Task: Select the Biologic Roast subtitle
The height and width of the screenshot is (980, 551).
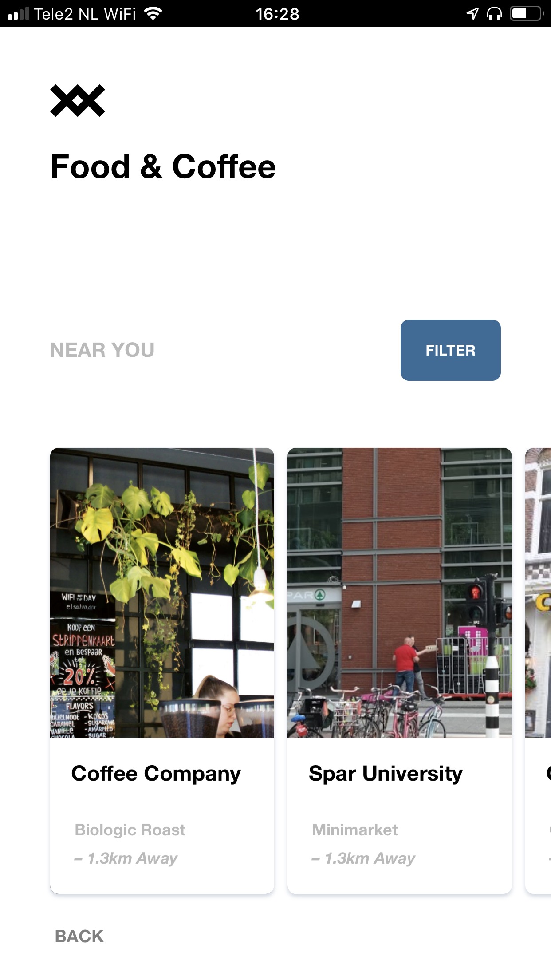Action: pyautogui.click(x=130, y=830)
